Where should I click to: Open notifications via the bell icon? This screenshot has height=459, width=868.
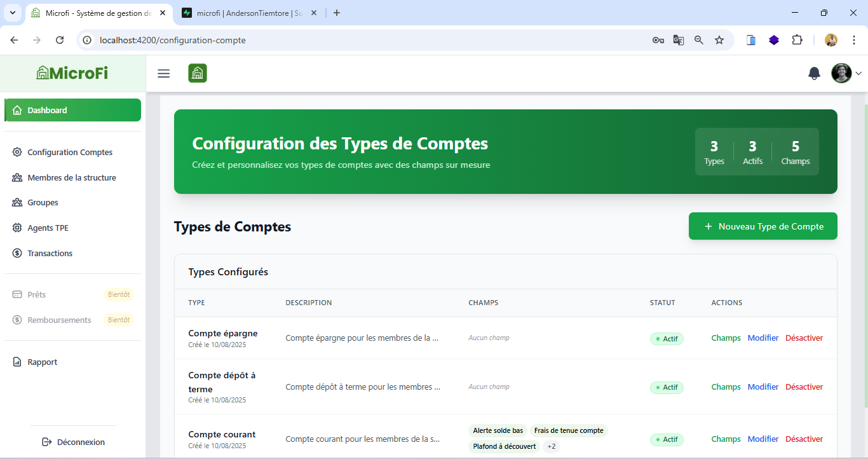[814, 73]
